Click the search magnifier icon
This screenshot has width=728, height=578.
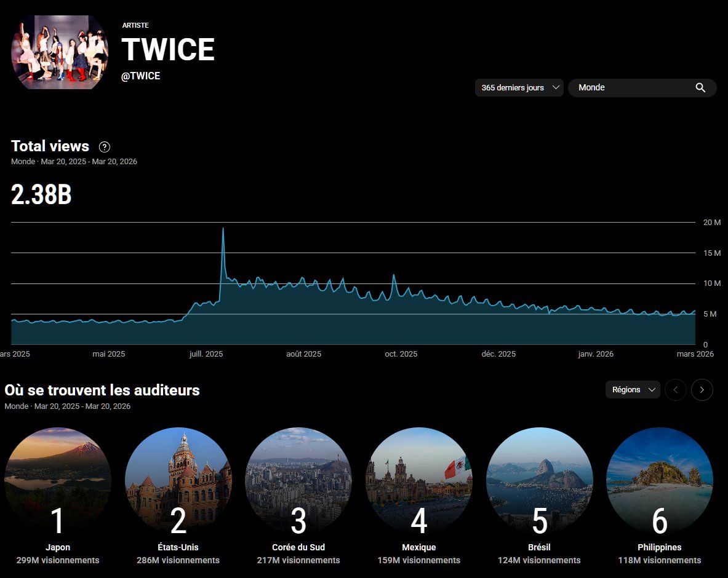700,88
